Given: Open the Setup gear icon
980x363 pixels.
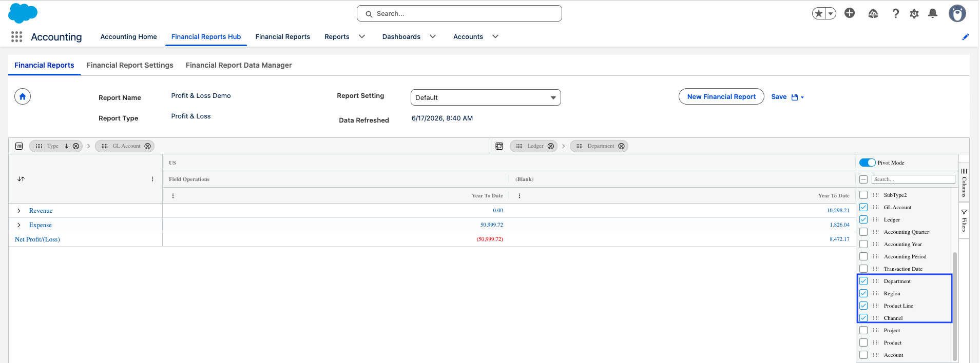Looking at the screenshot, I should click(x=914, y=14).
